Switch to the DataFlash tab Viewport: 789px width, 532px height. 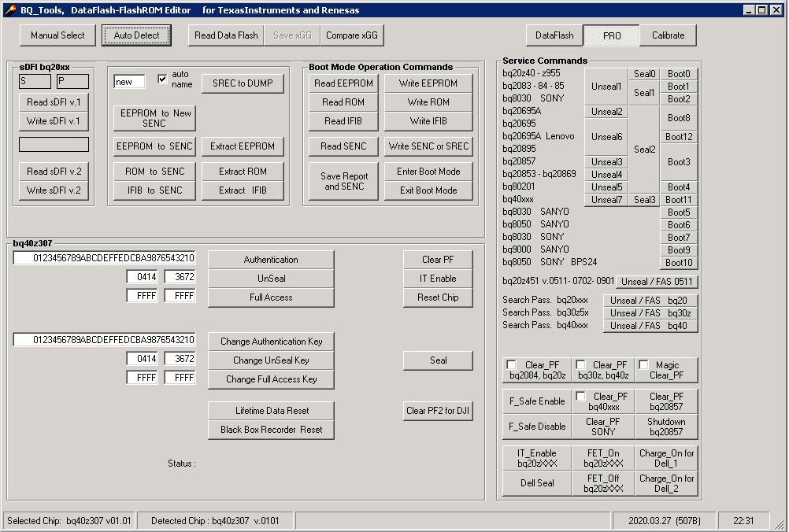point(554,35)
